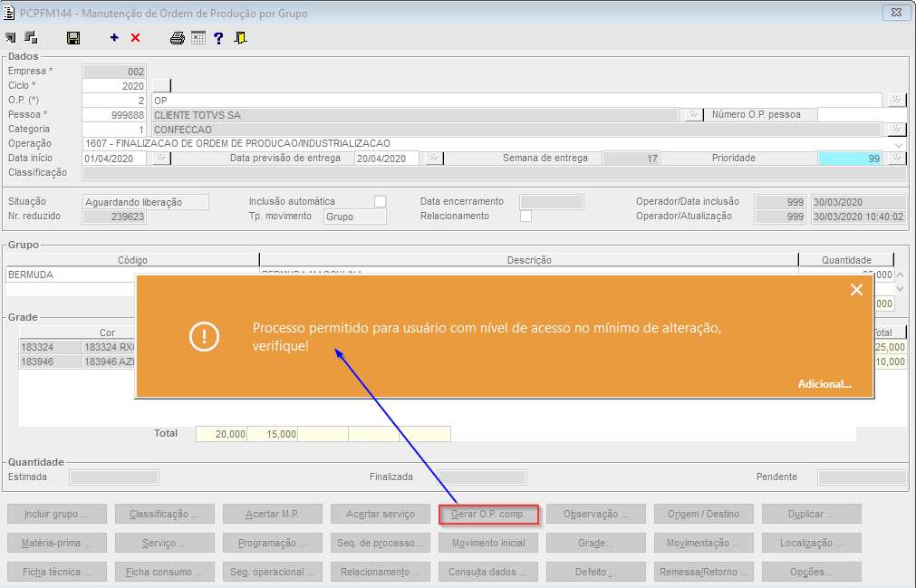916x588 pixels.
Task: Open the Categoria lookup next to CONFECCAO
Action: 897,129
